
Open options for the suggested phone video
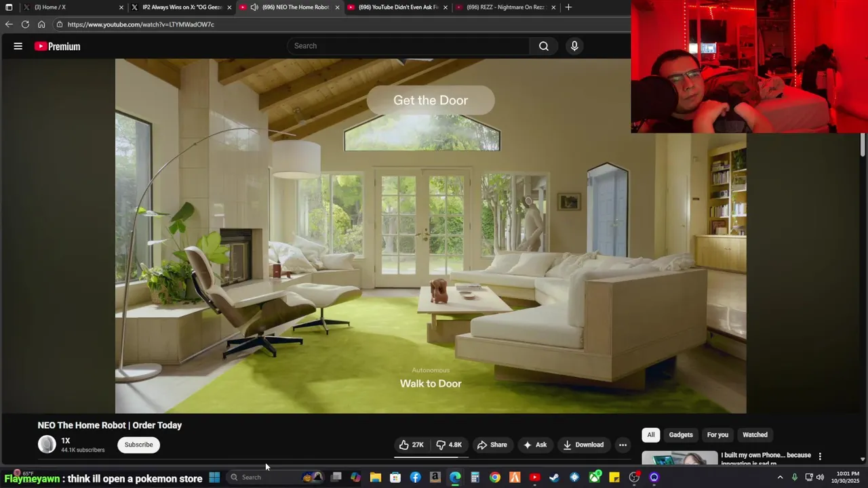(820, 457)
